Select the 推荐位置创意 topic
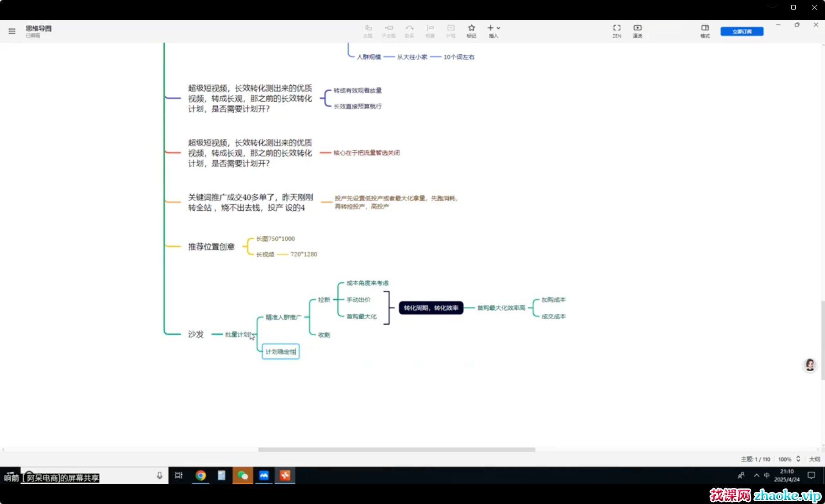The width and height of the screenshot is (825, 504). click(211, 247)
